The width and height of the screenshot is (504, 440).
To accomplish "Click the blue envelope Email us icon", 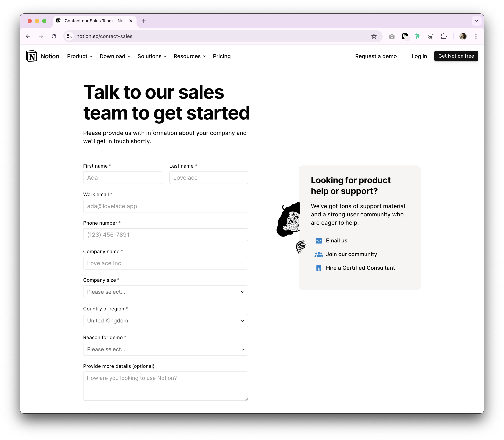I will point(318,241).
